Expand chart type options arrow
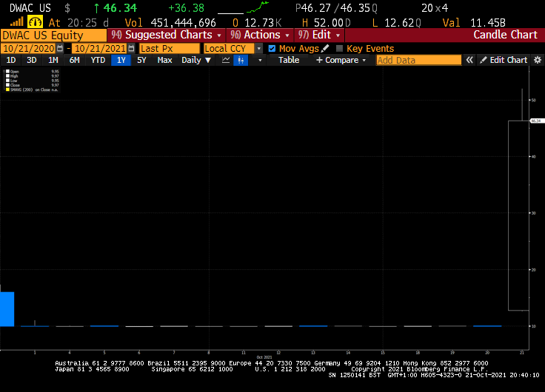This screenshot has height=392, width=545. pos(260,60)
